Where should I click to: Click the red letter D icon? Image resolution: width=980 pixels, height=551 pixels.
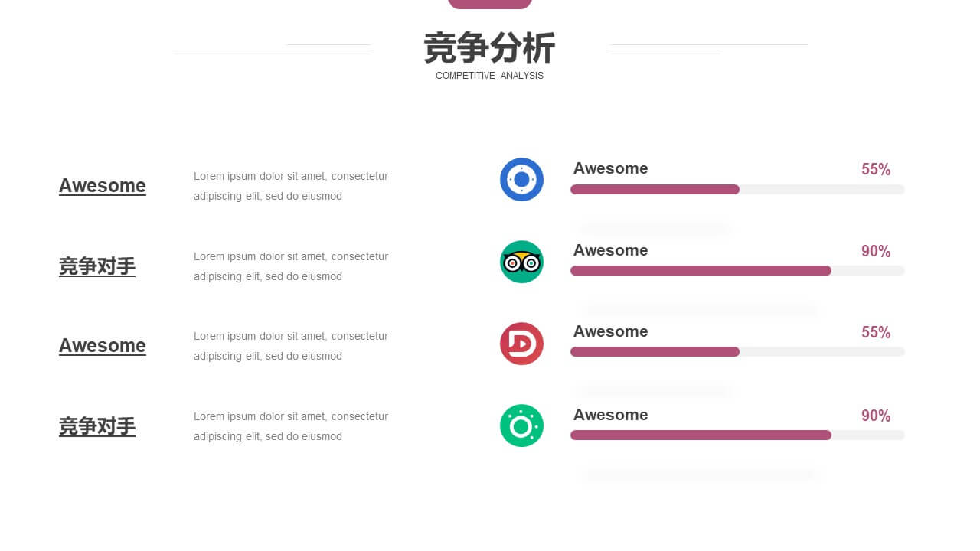click(x=521, y=344)
